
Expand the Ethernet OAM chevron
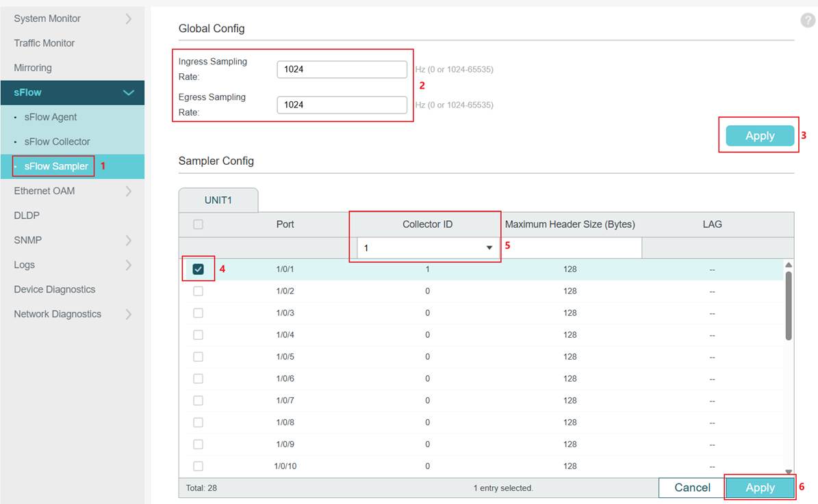[128, 191]
